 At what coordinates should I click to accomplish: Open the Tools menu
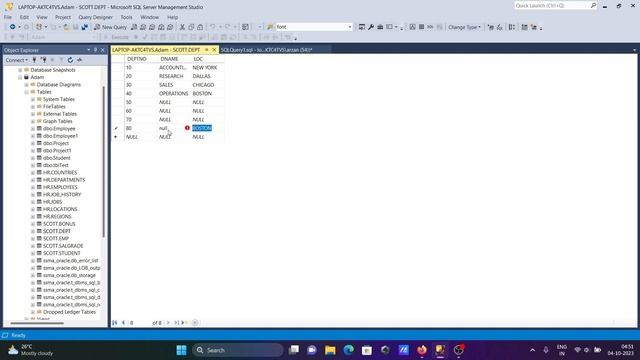coord(127,17)
